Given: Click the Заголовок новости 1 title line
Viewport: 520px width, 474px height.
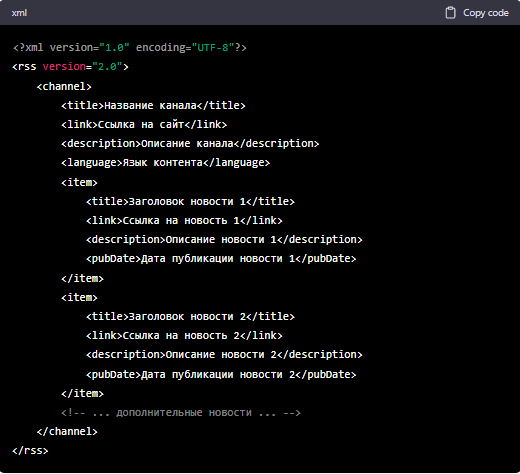Looking at the screenshot, I should tap(190, 201).
